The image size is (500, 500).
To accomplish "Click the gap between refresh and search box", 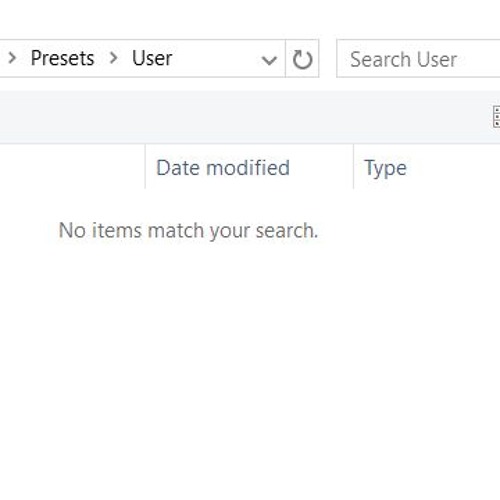I will coord(328,59).
